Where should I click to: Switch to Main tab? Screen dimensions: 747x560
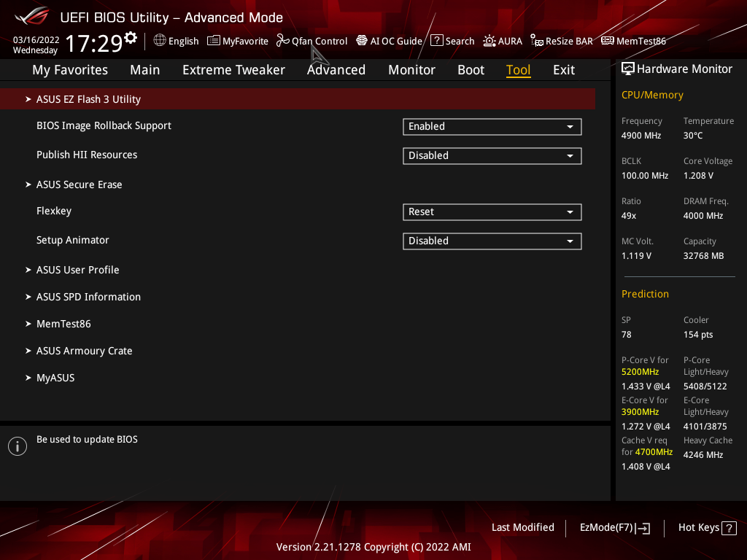tap(145, 70)
